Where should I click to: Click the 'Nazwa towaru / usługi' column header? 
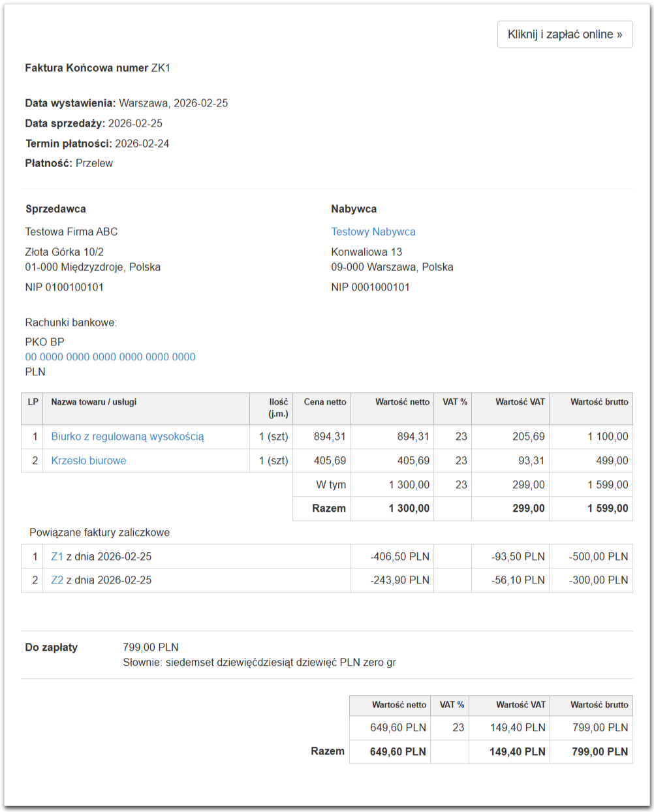94,402
